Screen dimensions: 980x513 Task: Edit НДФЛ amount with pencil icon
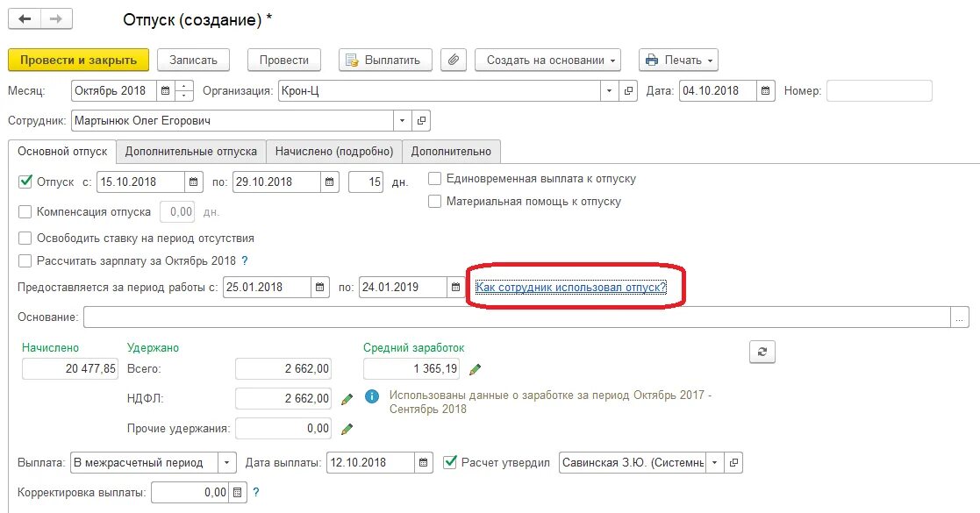(x=347, y=399)
